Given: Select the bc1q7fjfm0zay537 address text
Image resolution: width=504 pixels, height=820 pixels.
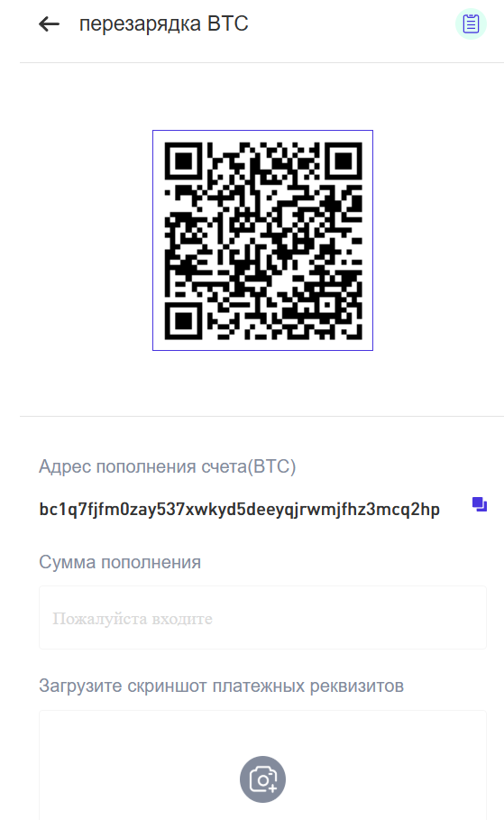Looking at the screenshot, I should click(240, 509).
